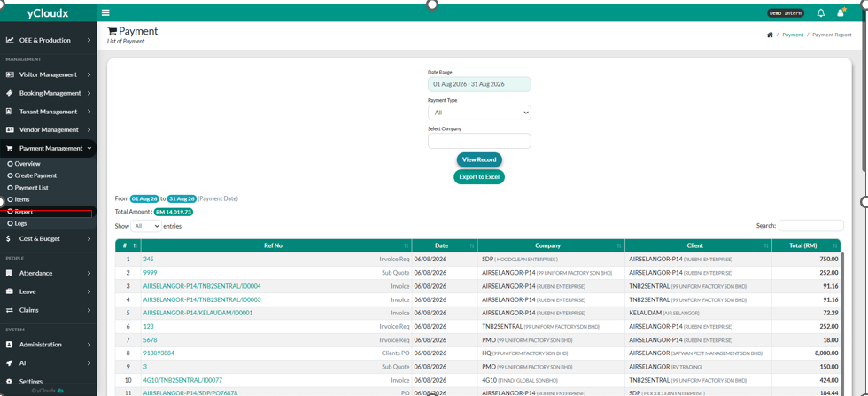Sort by the # column arrows
Viewport: 868px width, 396px height.
point(135,245)
